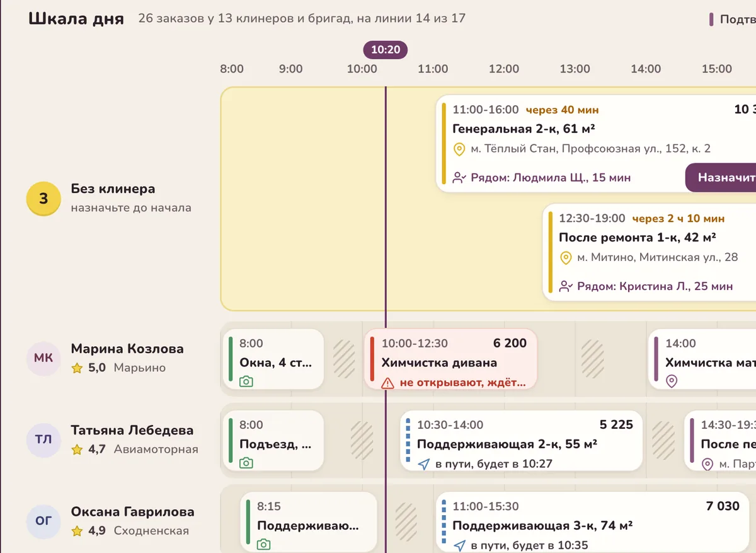Click the navigation arrow icon beside будет в 10:35
Screen dimensions: 756x553
point(459,545)
